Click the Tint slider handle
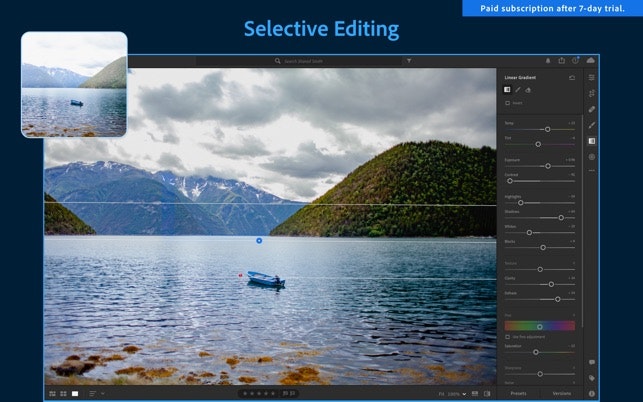Screen dimensions: 643x402 (538, 144)
